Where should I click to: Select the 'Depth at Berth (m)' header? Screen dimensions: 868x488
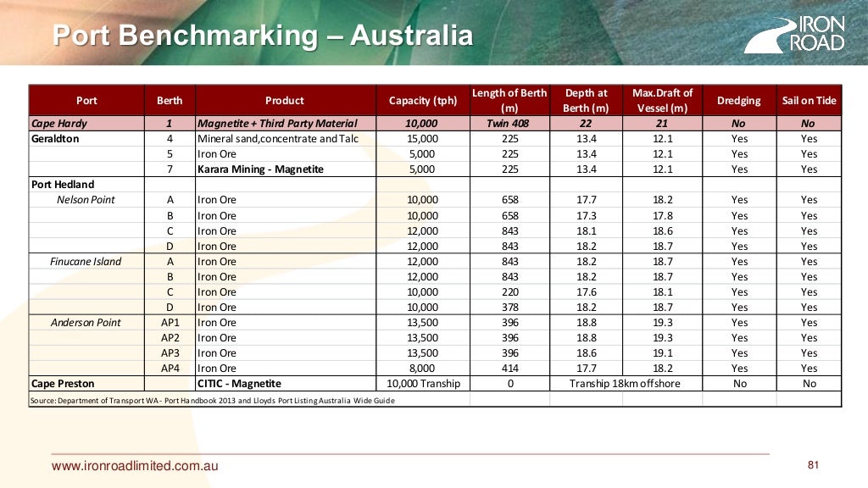coord(586,100)
